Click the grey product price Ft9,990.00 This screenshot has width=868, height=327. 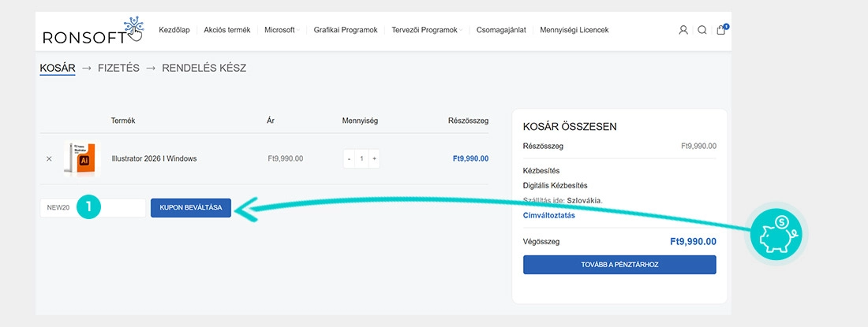pos(285,158)
